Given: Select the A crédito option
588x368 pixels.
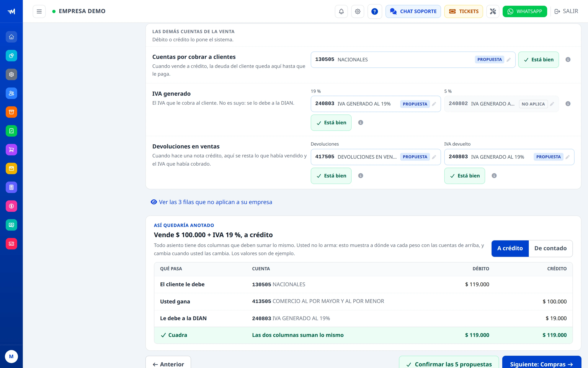Looking at the screenshot, I should coord(510,248).
